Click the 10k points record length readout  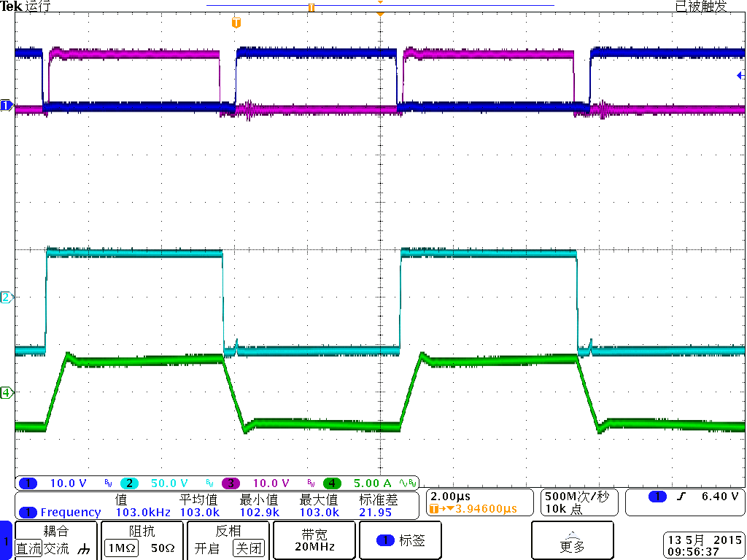(564, 508)
